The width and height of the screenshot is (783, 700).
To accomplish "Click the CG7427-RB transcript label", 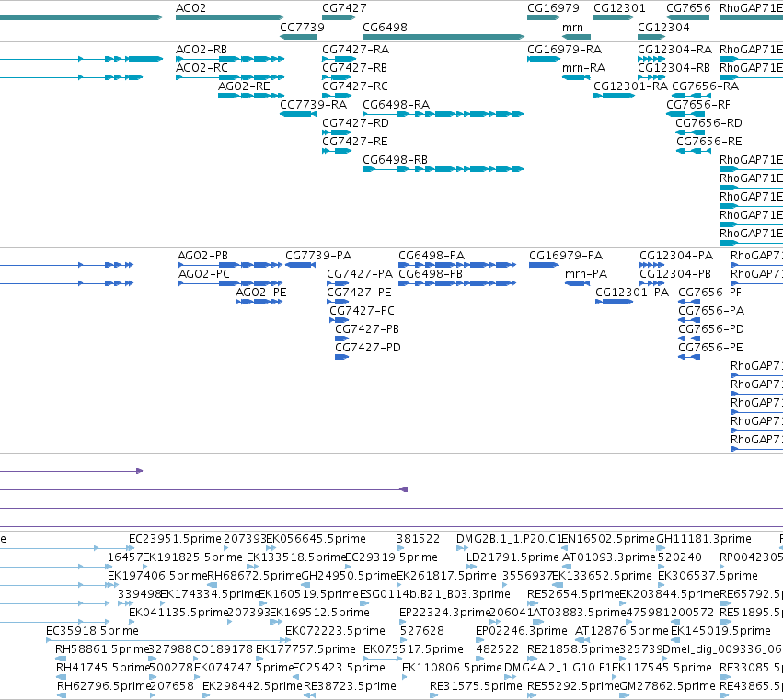I will tap(354, 68).
